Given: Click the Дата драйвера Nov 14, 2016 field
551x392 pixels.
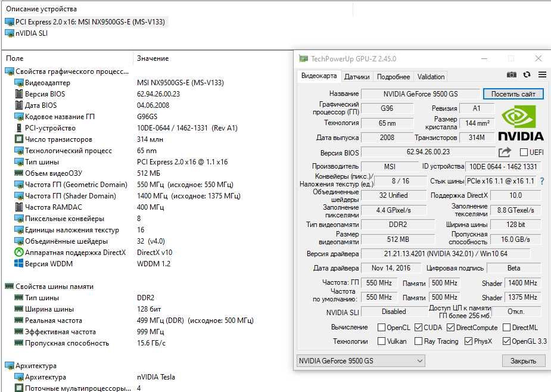Looking at the screenshot, I should (x=391, y=268).
